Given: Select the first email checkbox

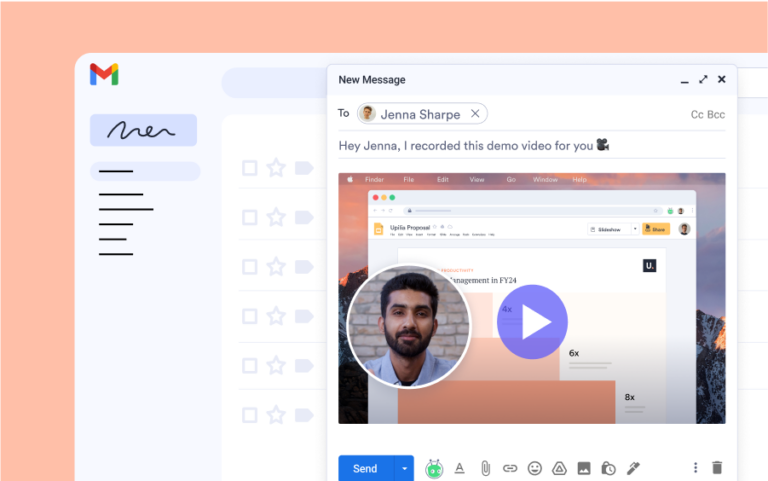Looking at the screenshot, I should pyautogui.click(x=250, y=168).
